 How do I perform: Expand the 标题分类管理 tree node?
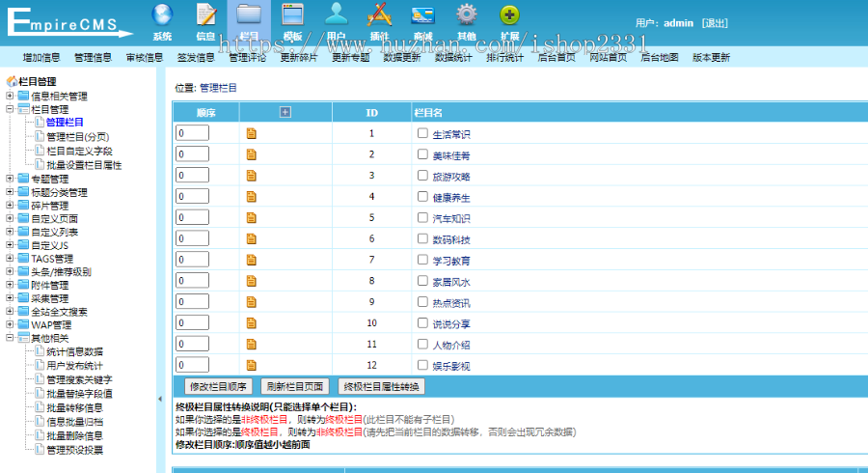coord(10,192)
